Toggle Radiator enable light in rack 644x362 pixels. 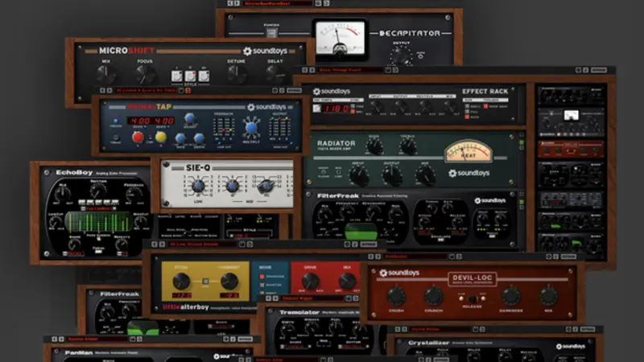coord(522,142)
